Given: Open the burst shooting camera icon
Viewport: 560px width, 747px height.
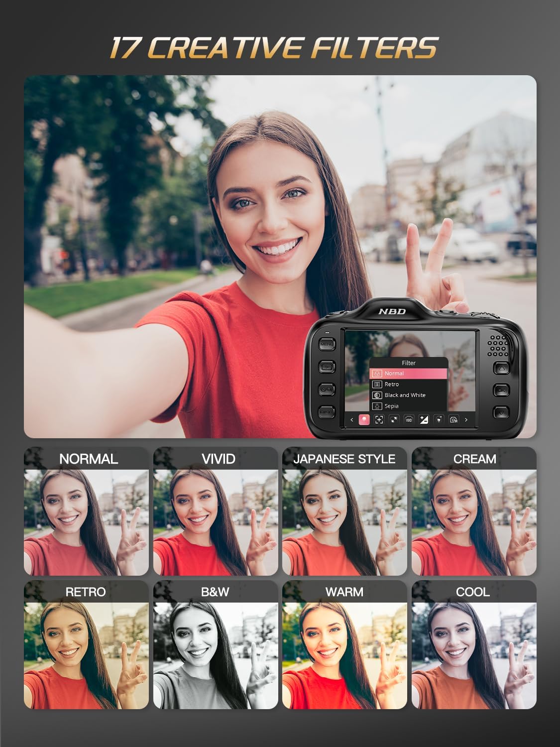Looking at the screenshot, I should tap(453, 420).
